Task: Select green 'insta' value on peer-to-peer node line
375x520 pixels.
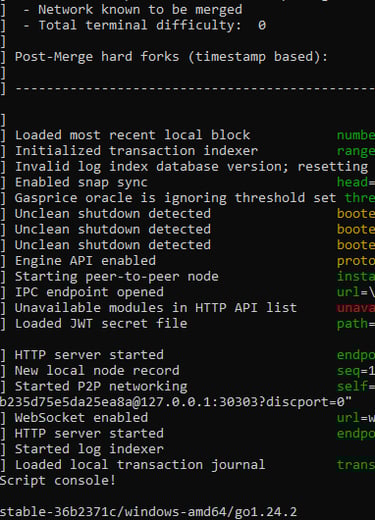Action: click(x=356, y=276)
